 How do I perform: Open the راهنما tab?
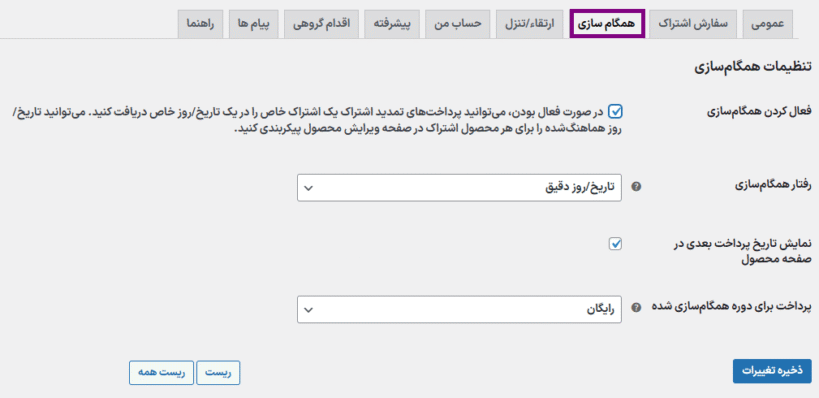201,24
